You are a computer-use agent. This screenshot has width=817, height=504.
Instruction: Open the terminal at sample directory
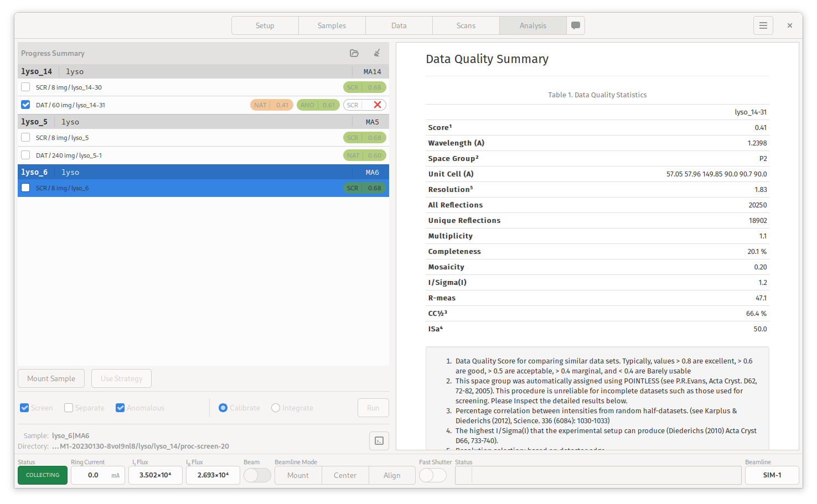click(379, 441)
